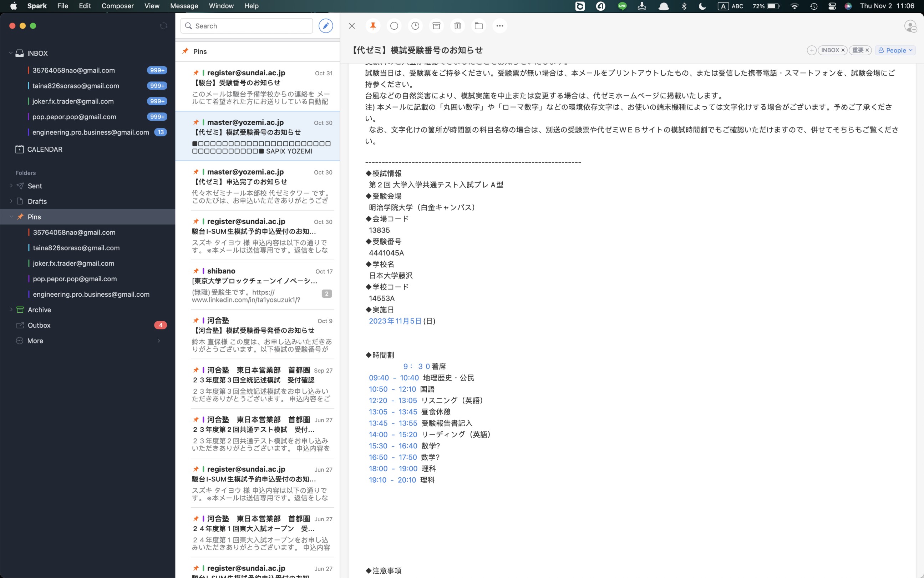Open the View menu
This screenshot has height=578, width=924.
coord(152,6)
